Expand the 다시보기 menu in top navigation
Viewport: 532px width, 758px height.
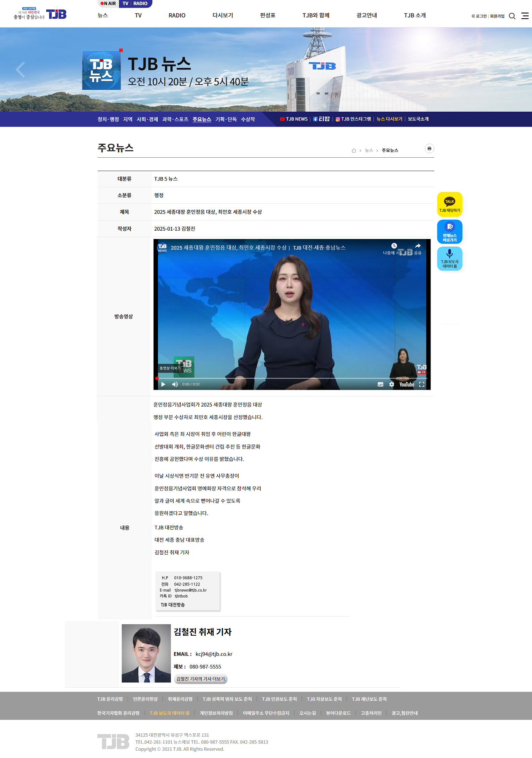click(222, 16)
